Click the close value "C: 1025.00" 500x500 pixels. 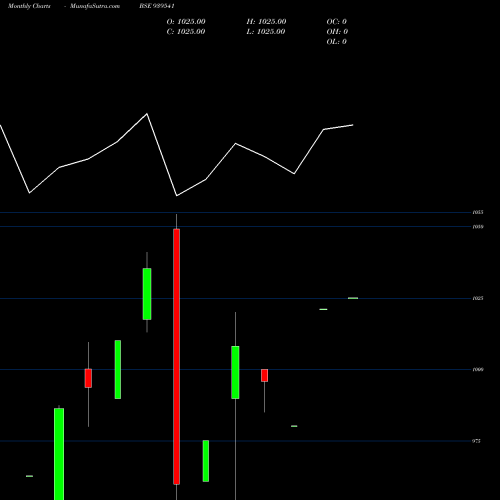pos(186,32)
